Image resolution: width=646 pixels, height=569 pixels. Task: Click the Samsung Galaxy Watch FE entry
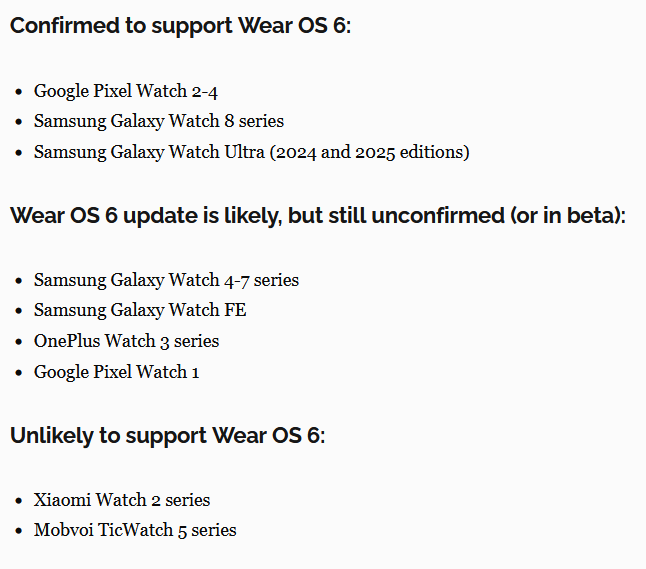[x=140, y=310]
